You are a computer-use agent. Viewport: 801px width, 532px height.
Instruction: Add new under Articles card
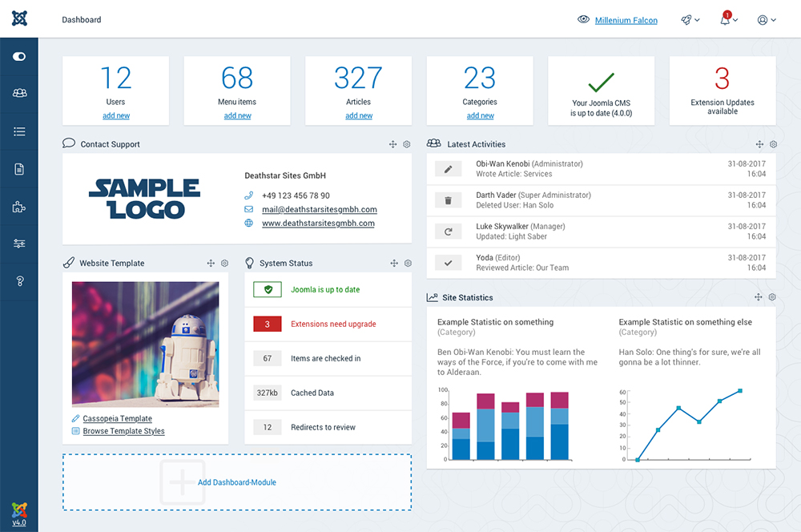click(x=359, y=115)
